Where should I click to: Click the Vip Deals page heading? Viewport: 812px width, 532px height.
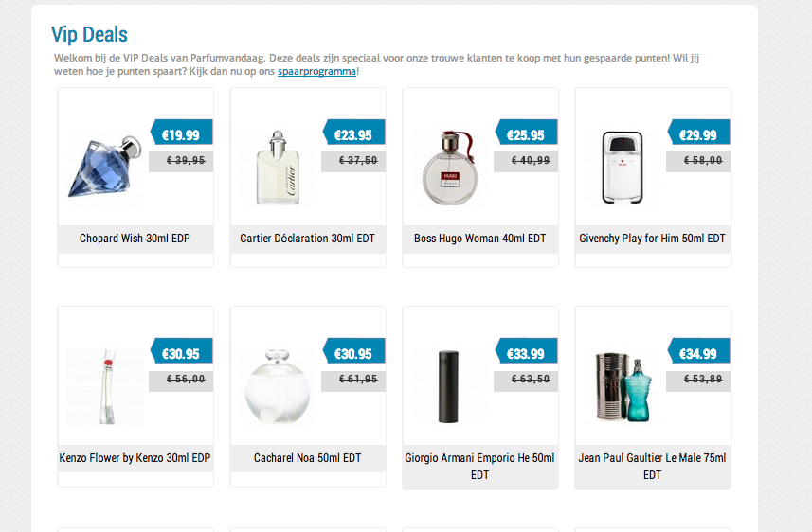click(x=89, y=35)
